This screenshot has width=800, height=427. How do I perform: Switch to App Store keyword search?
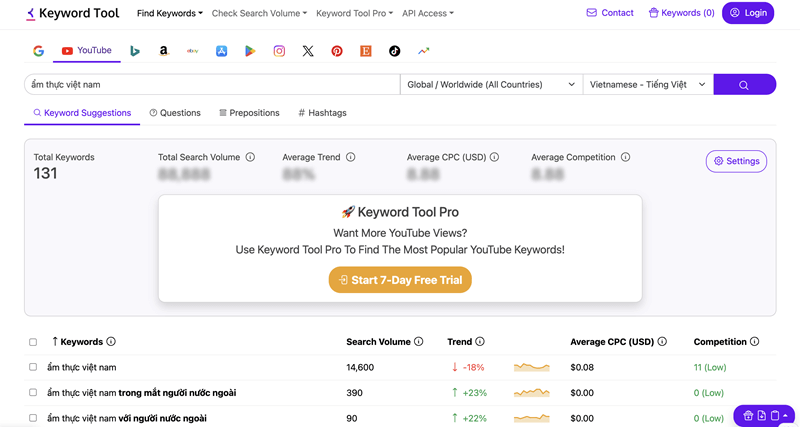tap(221, 51)
